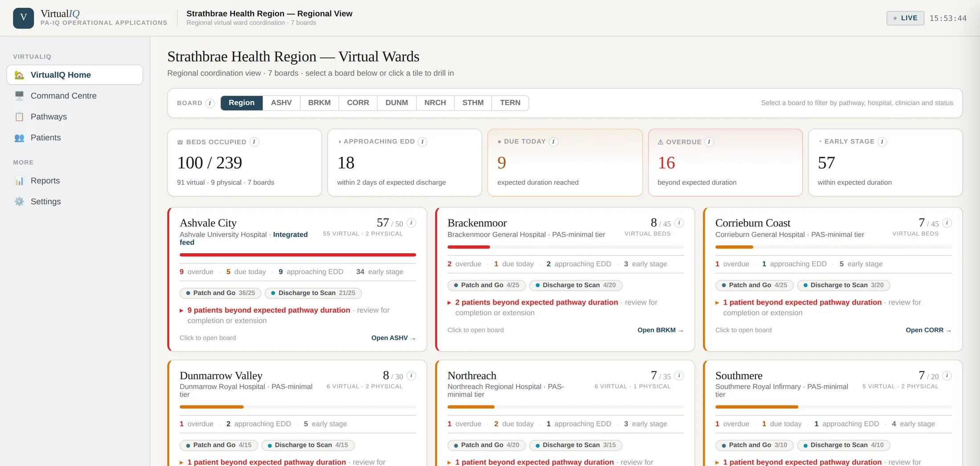Click the Beds Occupied value 100 / 239
The image size is (980, 466).
coord(210,163)
